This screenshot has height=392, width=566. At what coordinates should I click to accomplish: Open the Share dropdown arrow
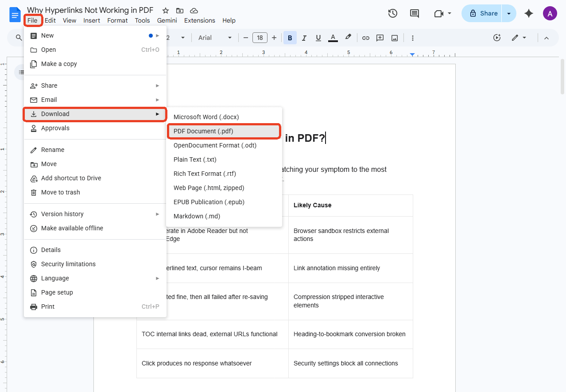point(509,13)
